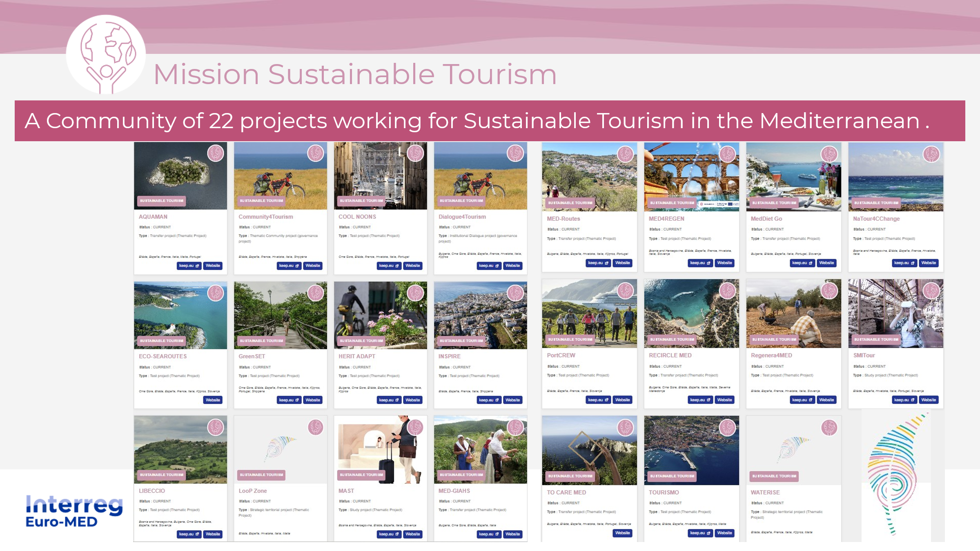Open keep.eu link for AQUAMAN
Screen dimensions: 980x551
[189, 266]
